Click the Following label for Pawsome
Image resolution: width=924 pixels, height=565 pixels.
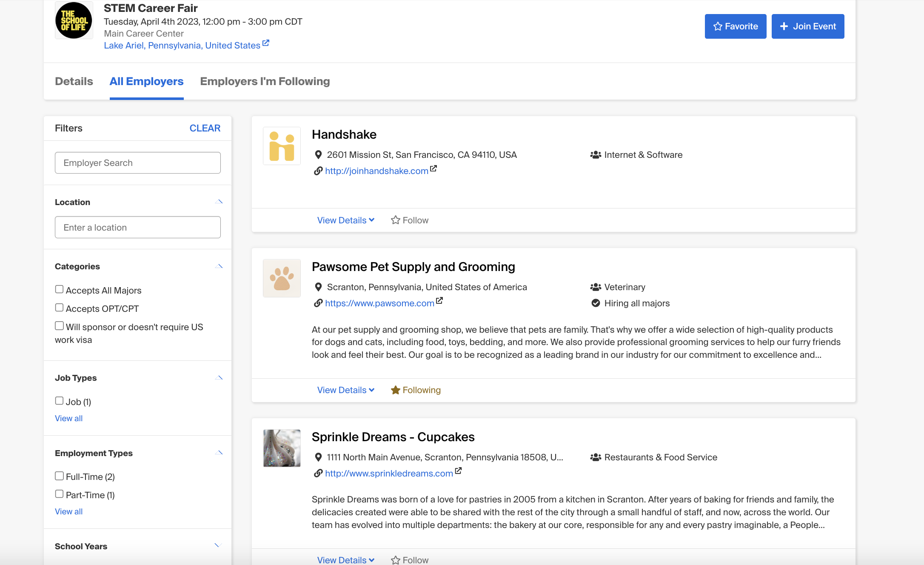pyautogui.click(x=422, y=390)
